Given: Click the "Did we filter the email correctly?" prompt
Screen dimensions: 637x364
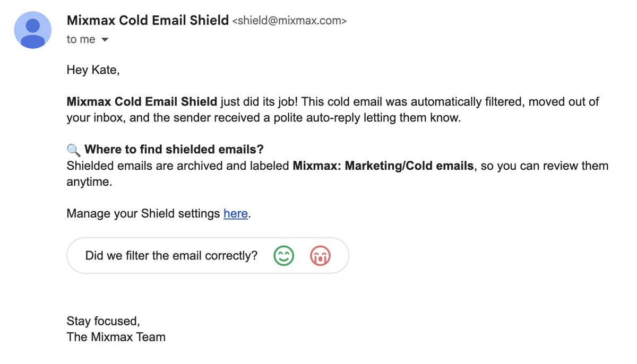Looking at the screenshot, I should click(171, 256).
